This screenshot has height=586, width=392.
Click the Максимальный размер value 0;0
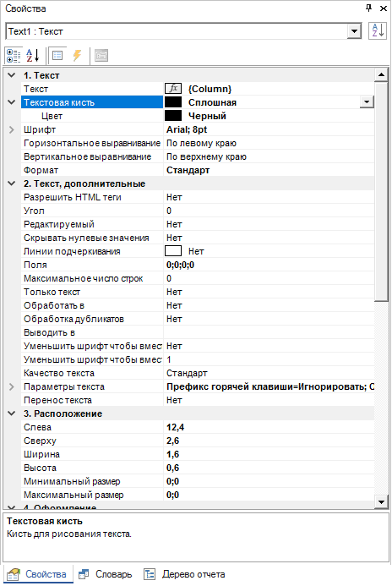pos(172,495)
